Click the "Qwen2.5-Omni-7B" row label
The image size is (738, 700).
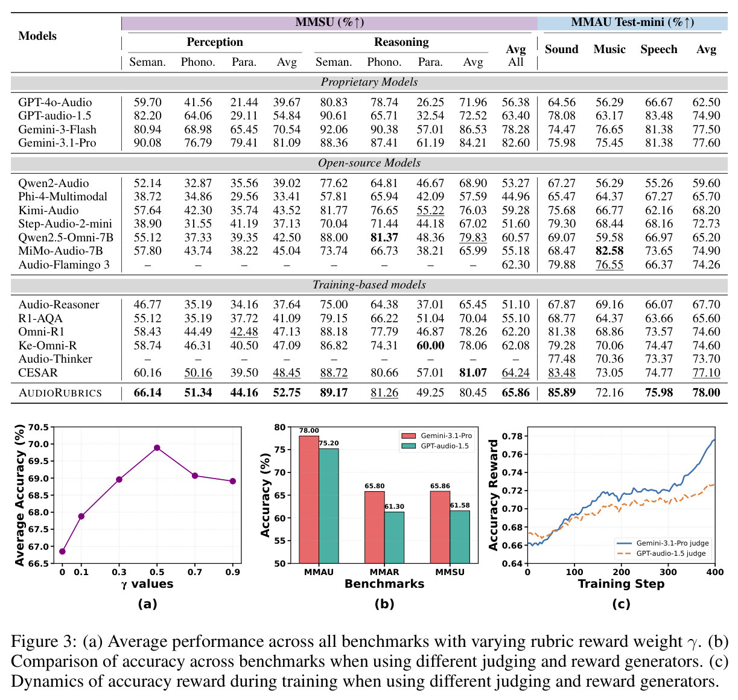[x=66, y=237]
